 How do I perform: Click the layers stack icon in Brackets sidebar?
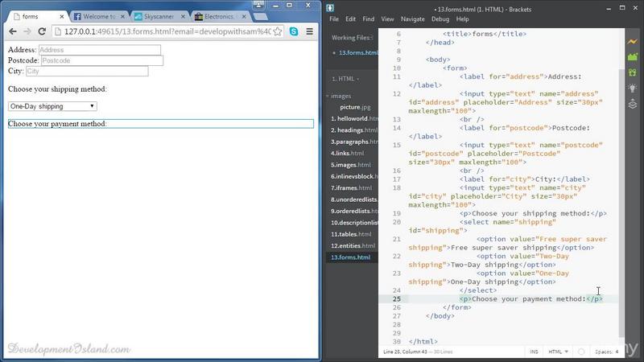click(632, 104)
